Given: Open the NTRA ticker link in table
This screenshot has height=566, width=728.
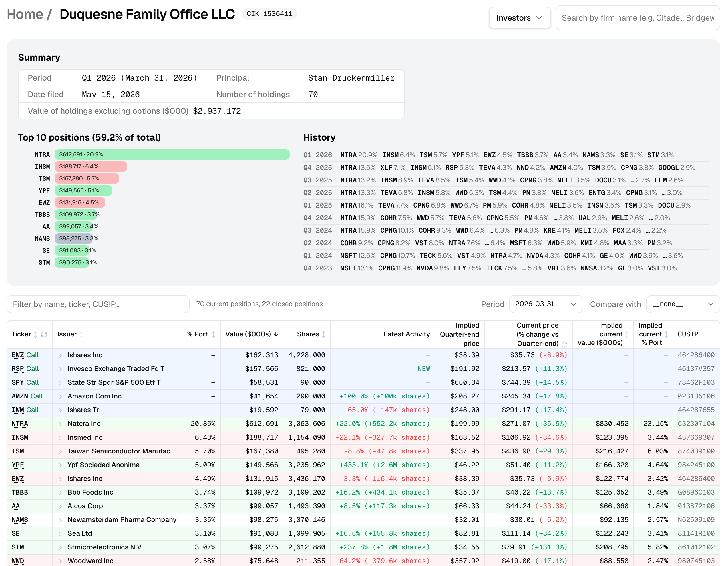Looking at the screenshot, I should (20, 424).
